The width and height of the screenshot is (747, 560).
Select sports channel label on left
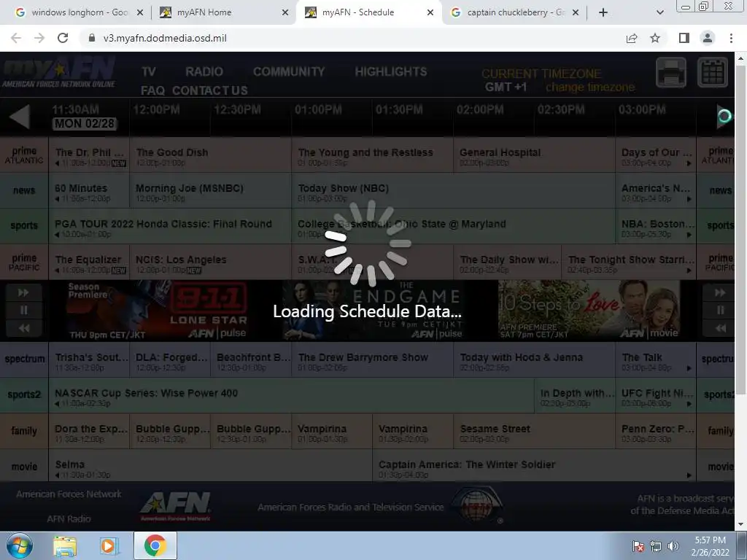pos(24,226)
